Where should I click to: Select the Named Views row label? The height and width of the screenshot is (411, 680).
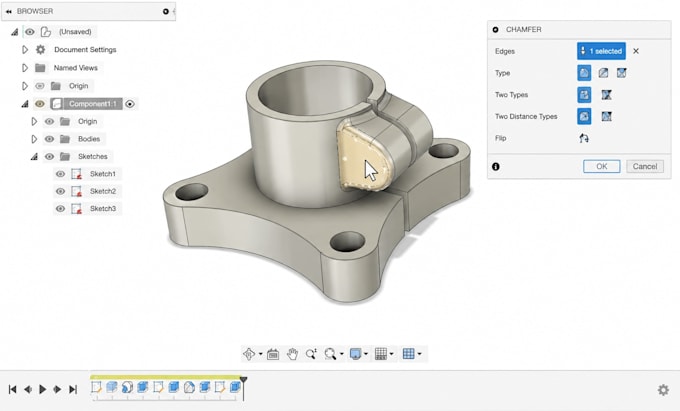click(x=75, y=68)
